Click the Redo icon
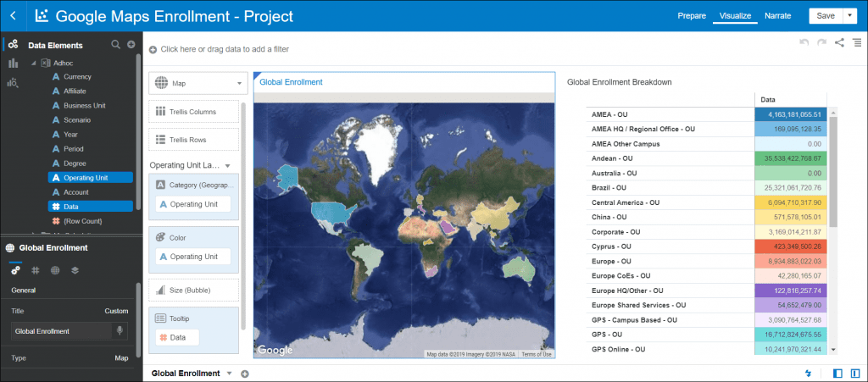 click(x=822, y=42)
